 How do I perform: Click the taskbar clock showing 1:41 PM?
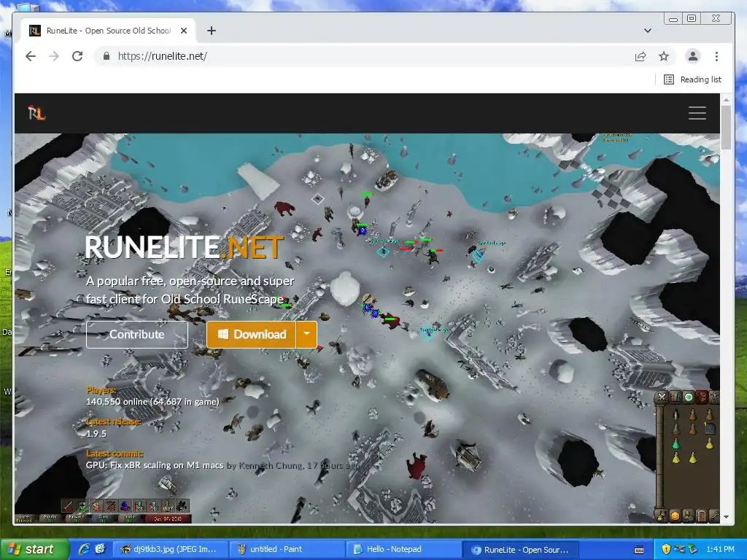click(x=720, y=549)
